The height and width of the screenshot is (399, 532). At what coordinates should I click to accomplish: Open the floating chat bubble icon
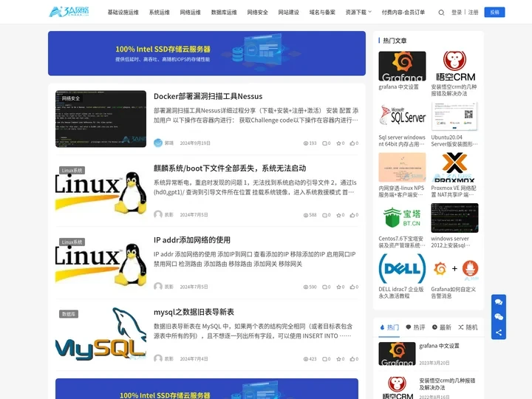[499, 302]
